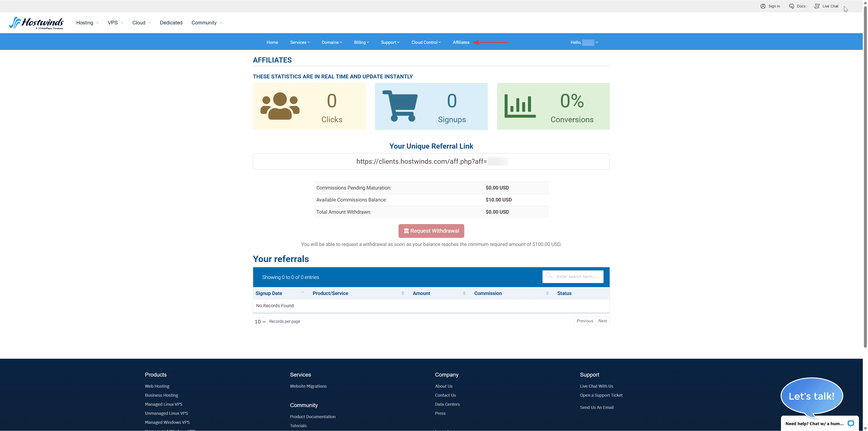Image resolution: width=868 pixels, height=431 pixels.
Task: Open the Business Hosting footer link
Action: tap(161, 395)
